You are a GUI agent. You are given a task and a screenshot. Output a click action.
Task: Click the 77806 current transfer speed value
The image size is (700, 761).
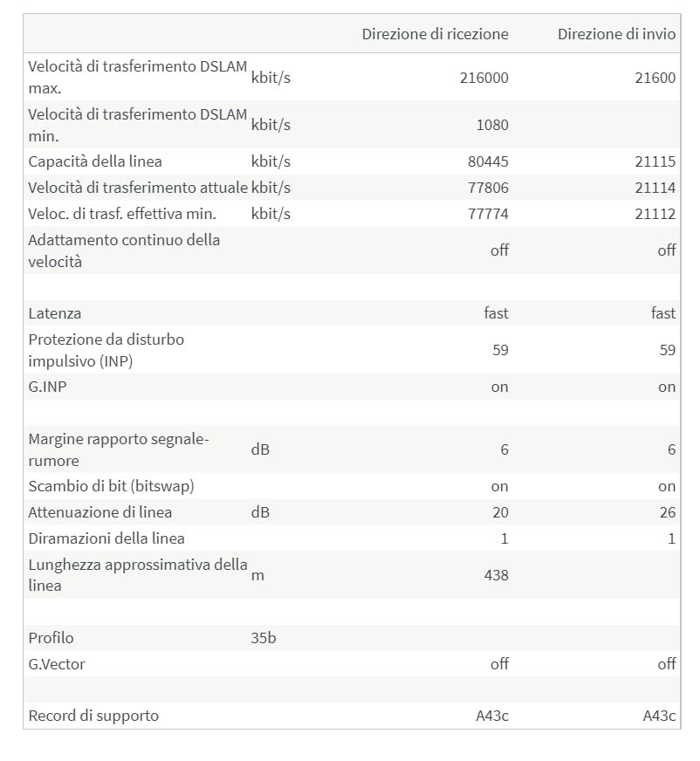(488, 188)
